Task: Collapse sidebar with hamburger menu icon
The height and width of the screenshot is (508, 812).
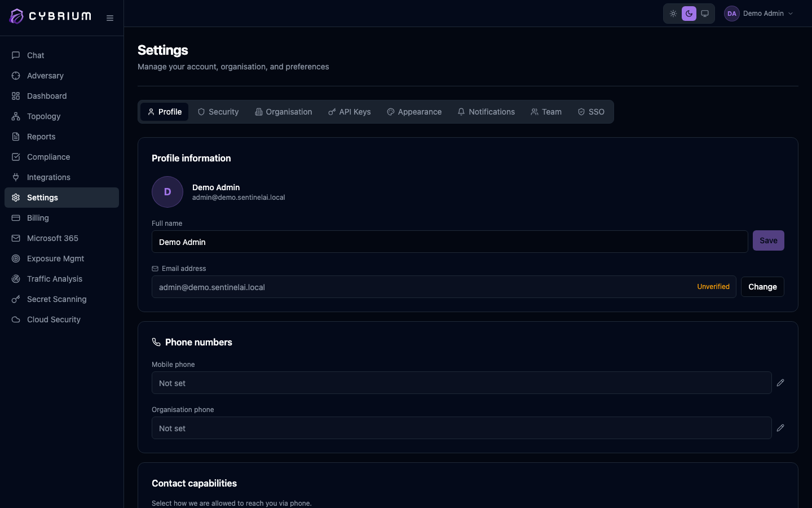Action: [110, 18]
